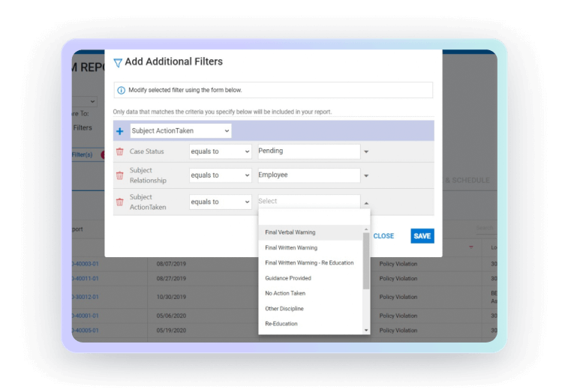Click the info icon in the notice bar
568x392 pixels.
122,90
